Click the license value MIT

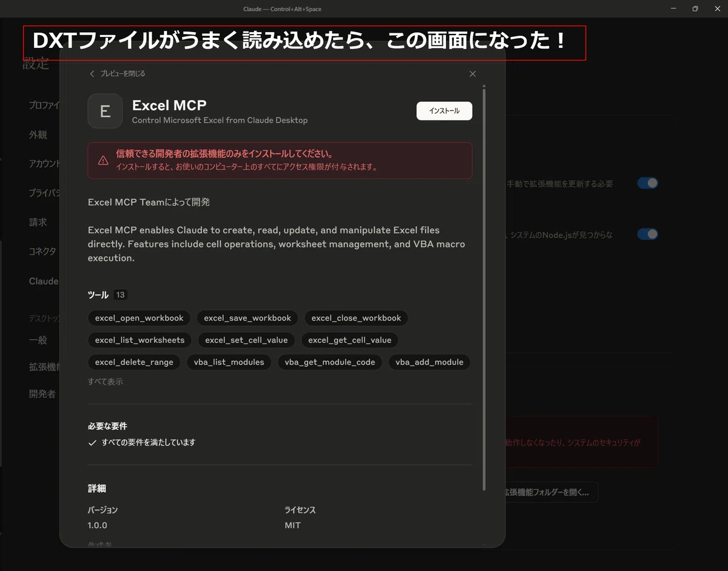pyautogui.click(x=292, y=526)
